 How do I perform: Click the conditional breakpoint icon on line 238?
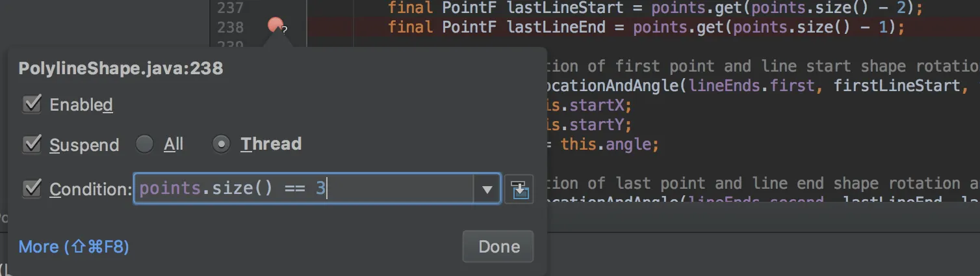click(277, 26)
